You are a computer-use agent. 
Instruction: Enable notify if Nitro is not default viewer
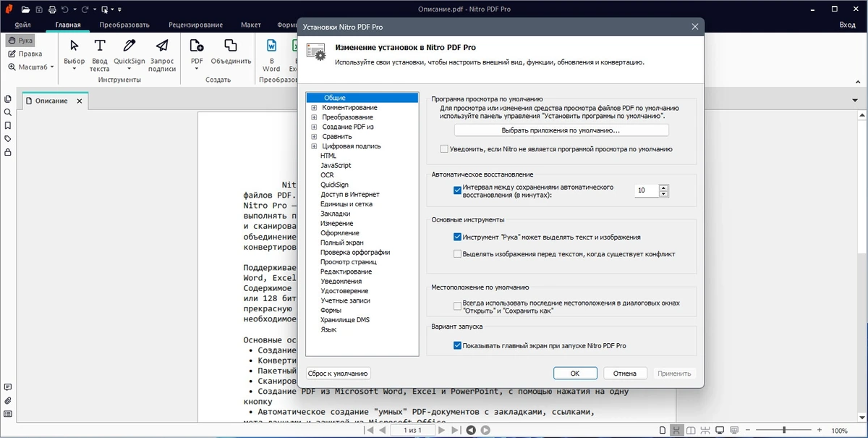(x=444, y=149)
